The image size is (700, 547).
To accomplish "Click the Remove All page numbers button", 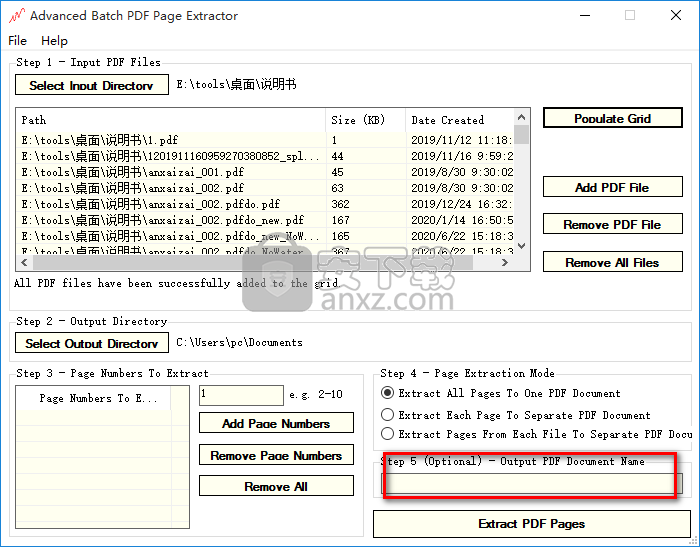I will click(x=276, y=486).
